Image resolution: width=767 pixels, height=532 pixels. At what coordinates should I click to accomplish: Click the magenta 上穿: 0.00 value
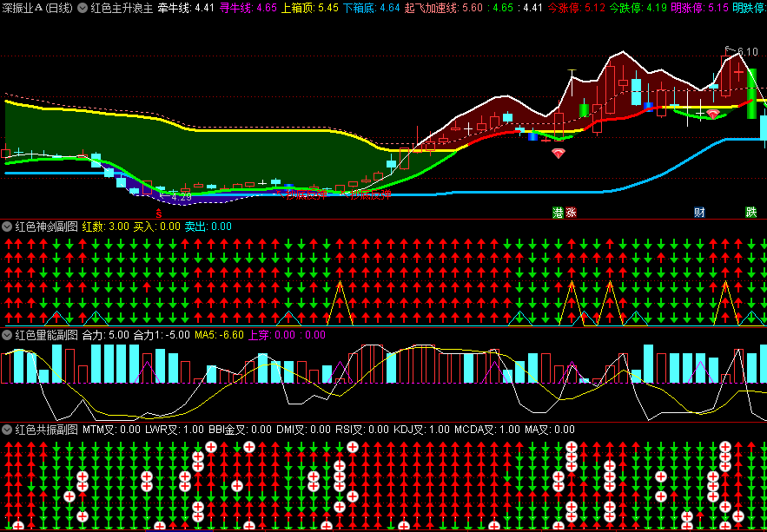click(x=270, y=335)
